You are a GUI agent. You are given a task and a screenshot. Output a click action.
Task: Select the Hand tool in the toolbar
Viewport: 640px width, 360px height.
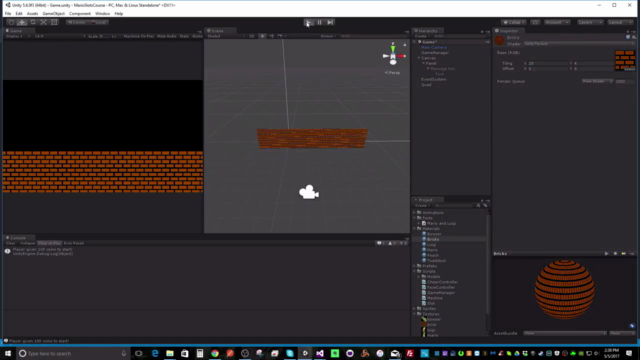pyautogui.click(x=11, y=22)
